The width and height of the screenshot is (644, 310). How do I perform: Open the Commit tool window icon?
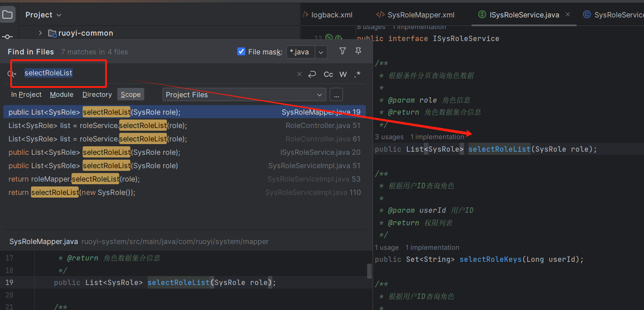[x=7, y=37]
